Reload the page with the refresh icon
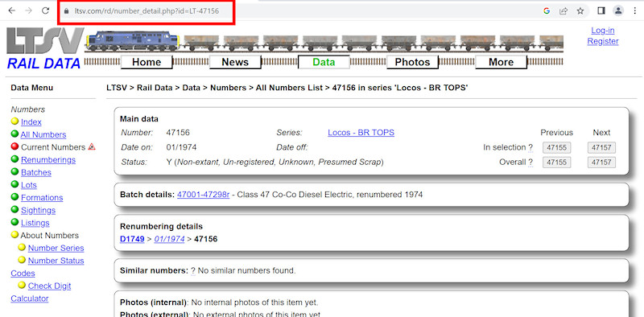The width and height of the screenshot is (644, 317). [x=46, y=11]
